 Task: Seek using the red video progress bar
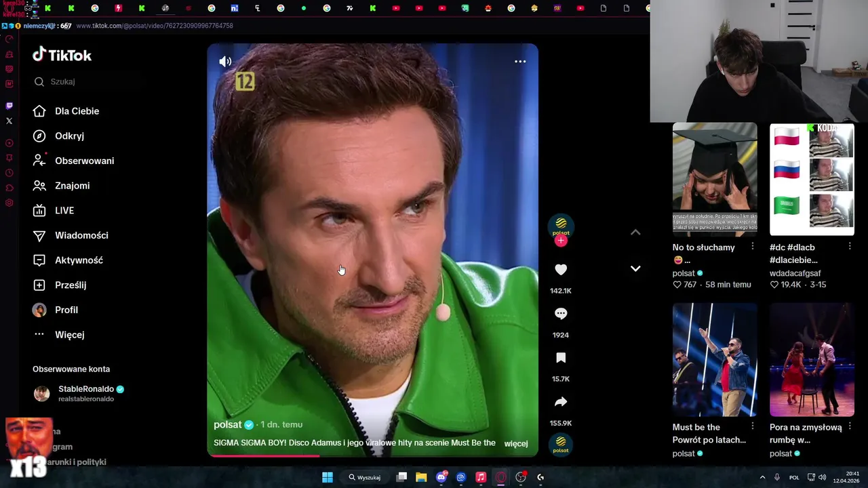(x=372, y=455)
